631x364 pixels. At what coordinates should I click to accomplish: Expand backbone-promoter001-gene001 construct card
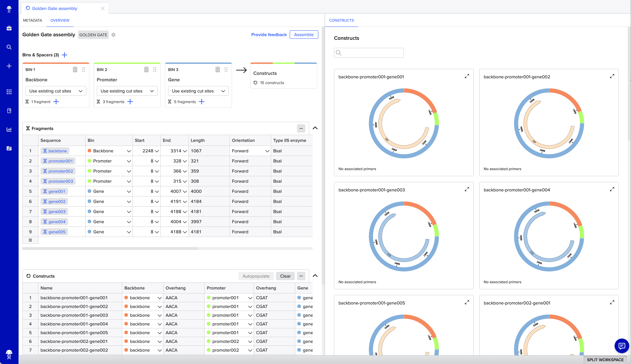pos(467,76)
